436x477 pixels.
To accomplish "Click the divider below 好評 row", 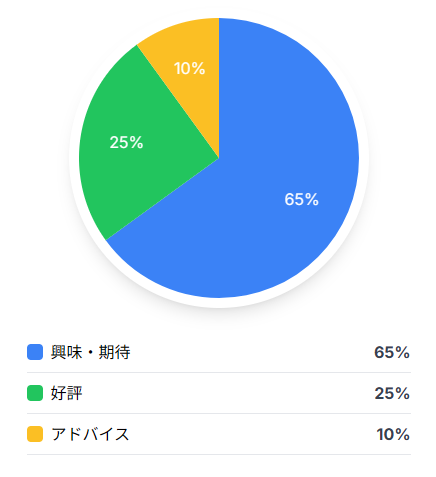I will (x=219, y=413).
